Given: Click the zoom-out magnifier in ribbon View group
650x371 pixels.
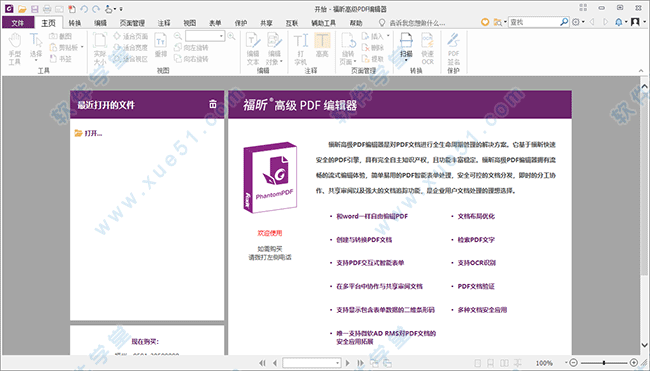Looking at the screenshot, I should [178, 36].
